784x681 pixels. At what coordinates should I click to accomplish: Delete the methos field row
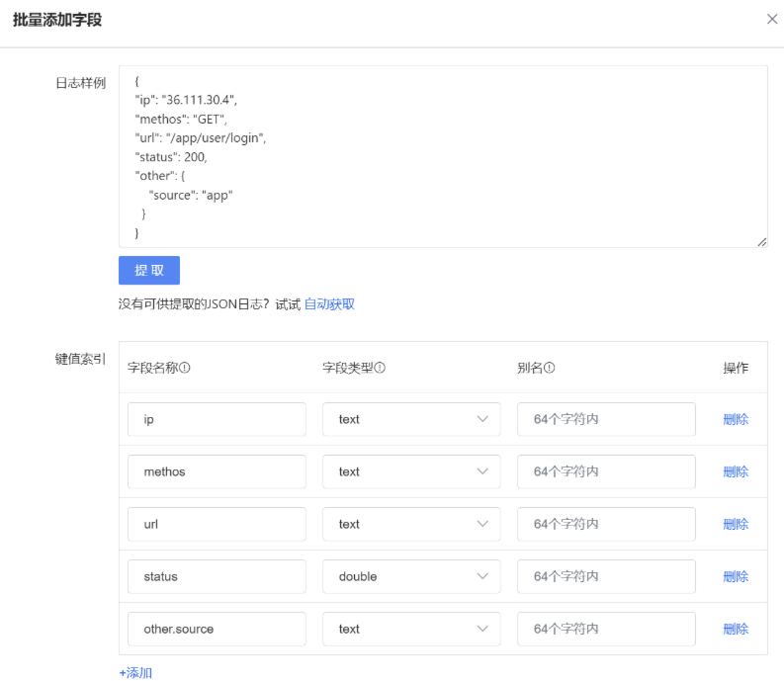point(736,471)
